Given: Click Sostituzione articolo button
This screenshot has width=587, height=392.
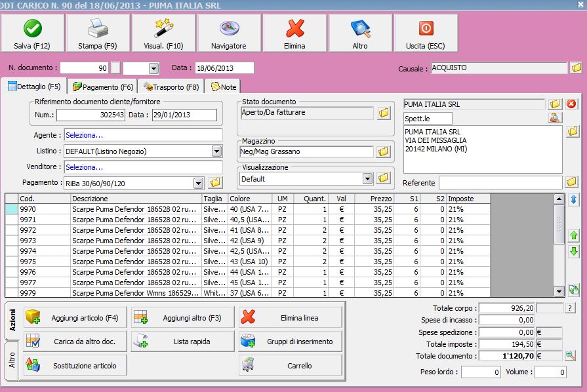Looking at the screenshot, I should 75,365.
